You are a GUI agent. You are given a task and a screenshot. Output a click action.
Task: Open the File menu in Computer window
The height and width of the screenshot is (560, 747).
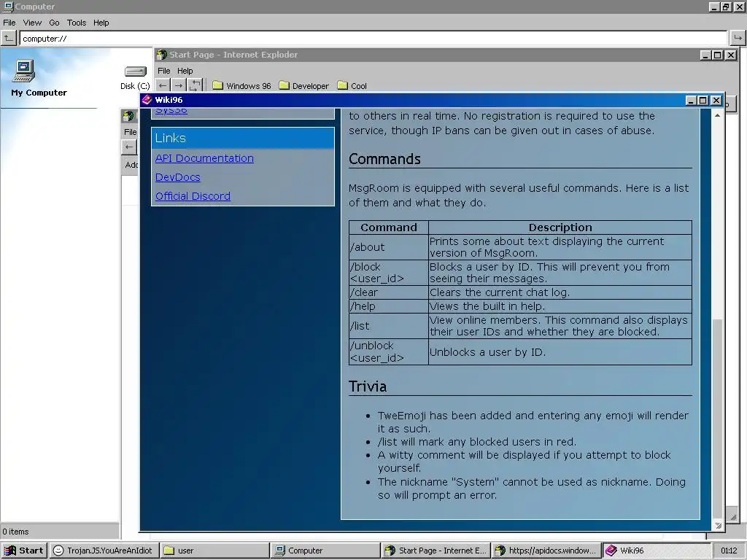[x=9, y=23]
